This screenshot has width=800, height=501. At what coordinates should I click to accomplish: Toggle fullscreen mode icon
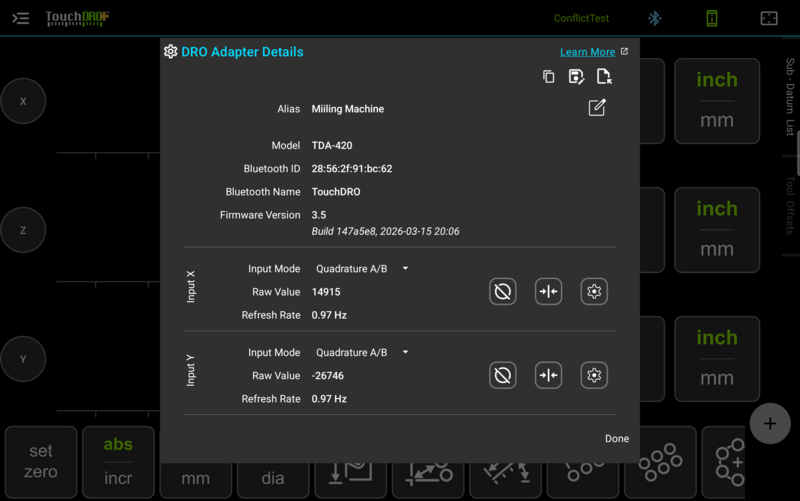(x=769, y=18)
